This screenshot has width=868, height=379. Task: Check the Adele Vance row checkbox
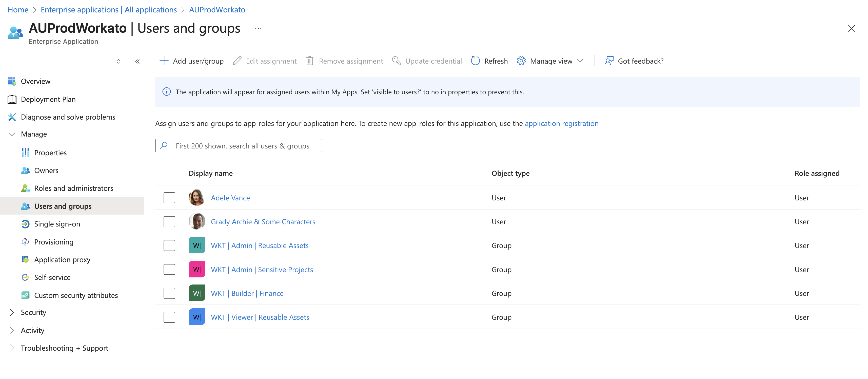[169, 198]
